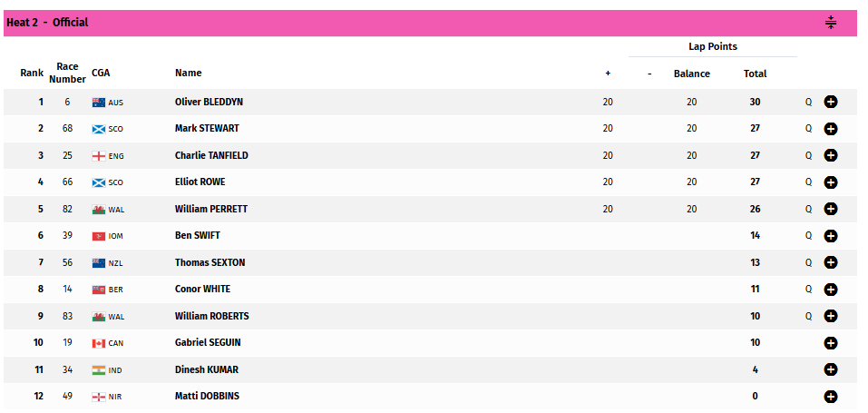Select the name Ben SWIFT
This screenshot has height=413, width=868.
198,236
